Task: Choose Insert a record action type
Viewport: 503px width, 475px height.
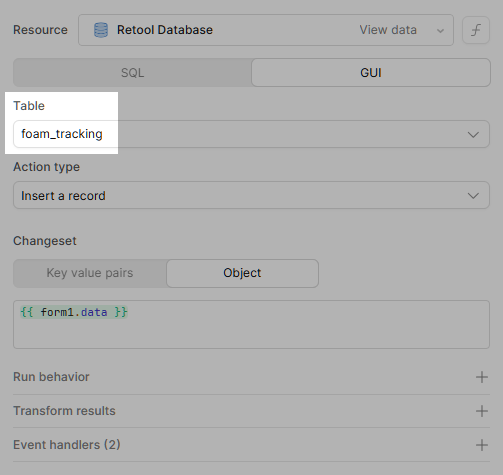Action: coord(251,195)
